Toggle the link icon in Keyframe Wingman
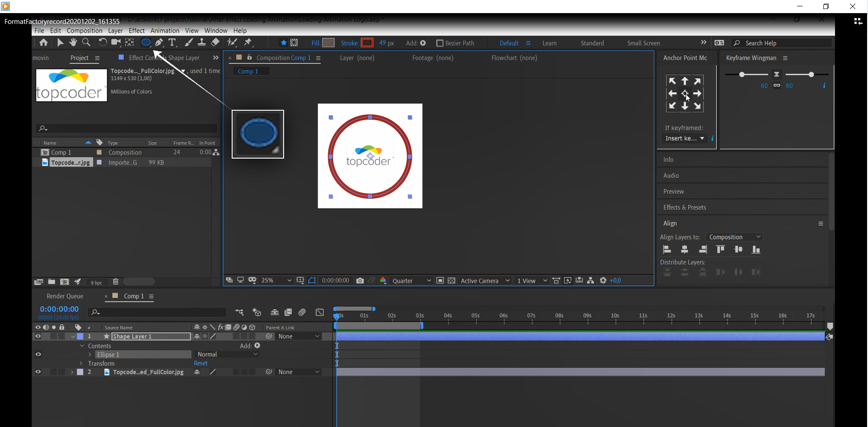The height and width of the screenshot is (427, 868). point(777,85)
